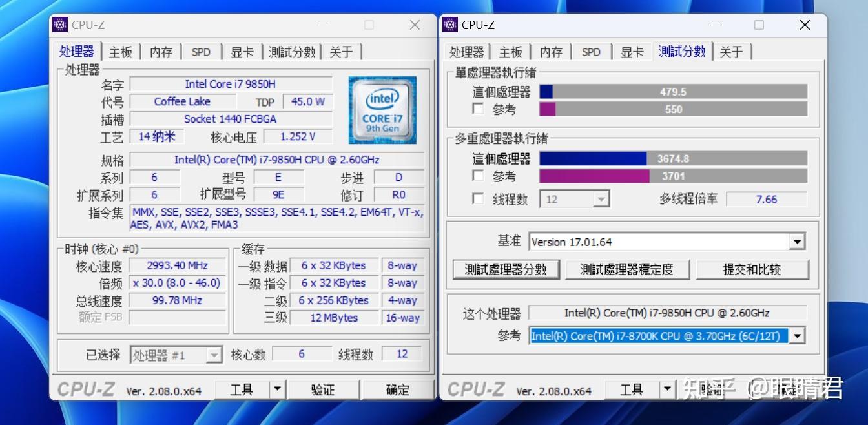
Task: Switch to 处理器 tab in right window
Action: 466,52
